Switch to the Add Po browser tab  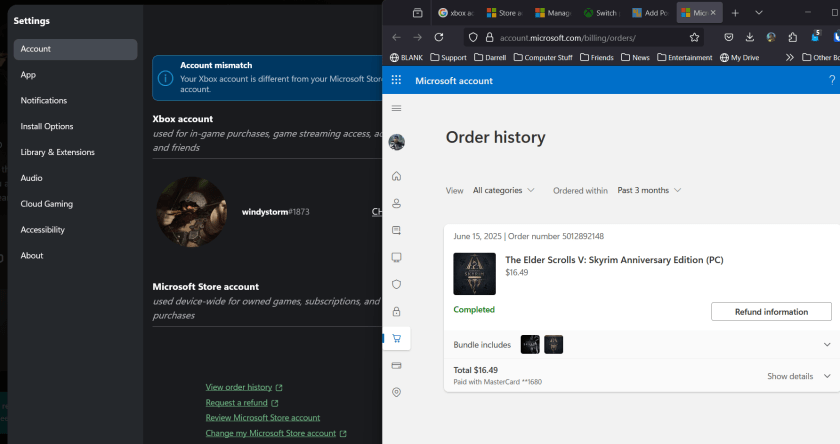[x=654, y=13]
